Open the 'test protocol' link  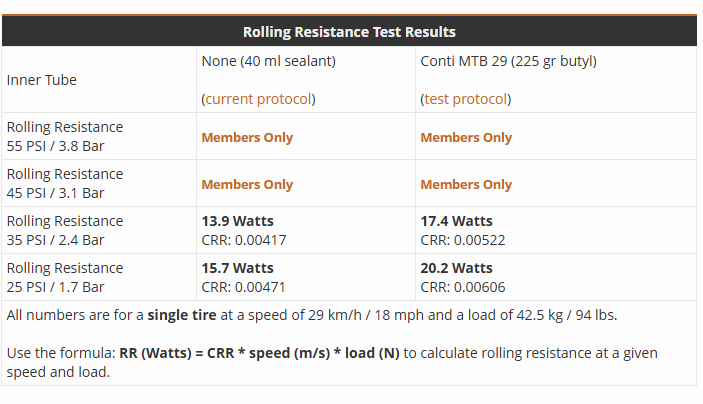pos(466,99)
